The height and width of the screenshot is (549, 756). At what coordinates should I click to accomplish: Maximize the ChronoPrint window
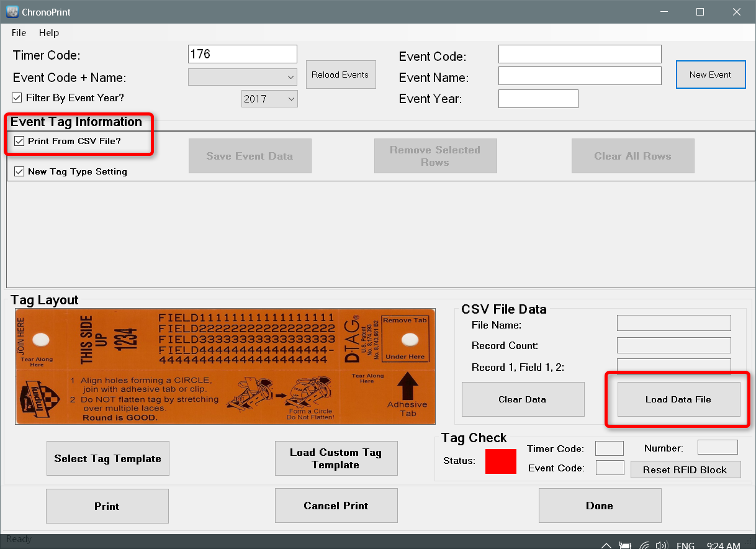700,12
